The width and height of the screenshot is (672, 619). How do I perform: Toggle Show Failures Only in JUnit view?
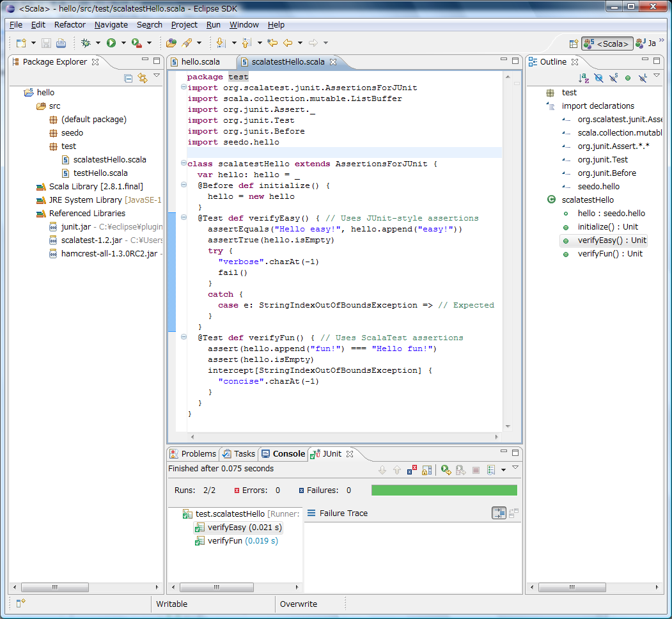click(x=412, y=470)
